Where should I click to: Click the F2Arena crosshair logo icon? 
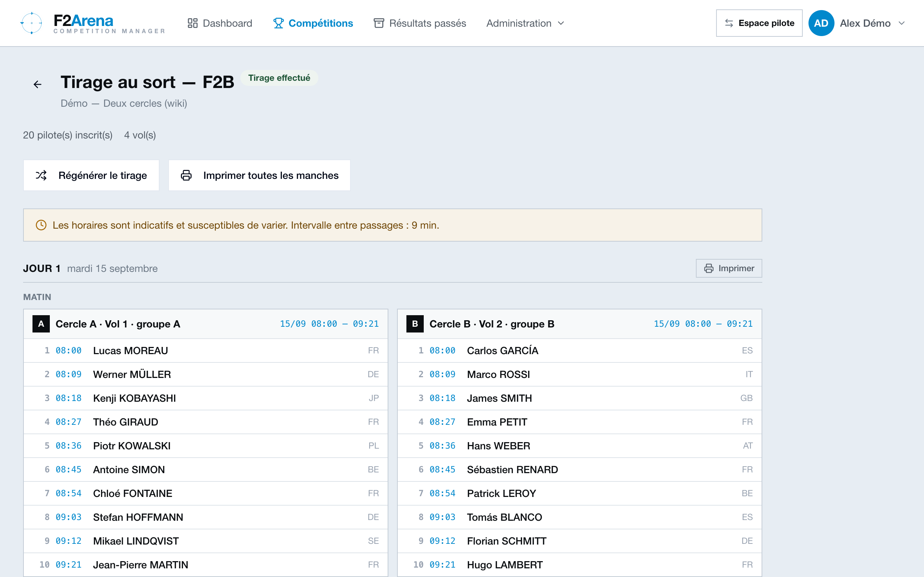tap(31, 23)
